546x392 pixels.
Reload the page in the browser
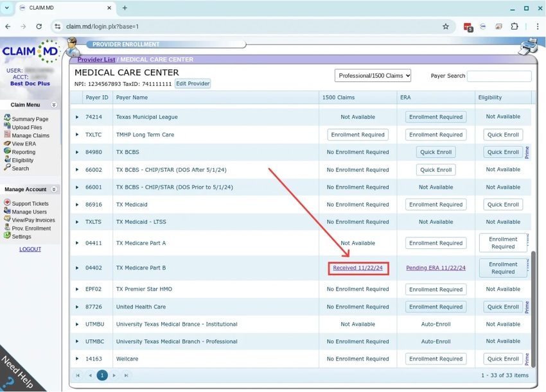pos(39,26)
